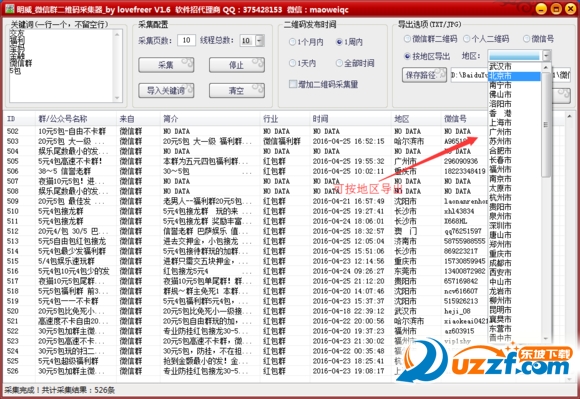
Task: Click the app icon in title bar
Action: point(10,9)
